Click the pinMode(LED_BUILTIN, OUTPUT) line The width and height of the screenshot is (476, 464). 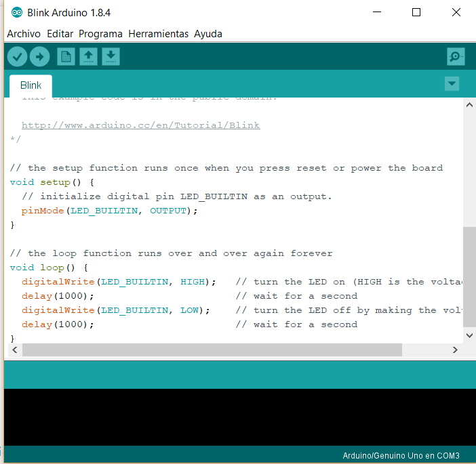click(x=110, y=211)
